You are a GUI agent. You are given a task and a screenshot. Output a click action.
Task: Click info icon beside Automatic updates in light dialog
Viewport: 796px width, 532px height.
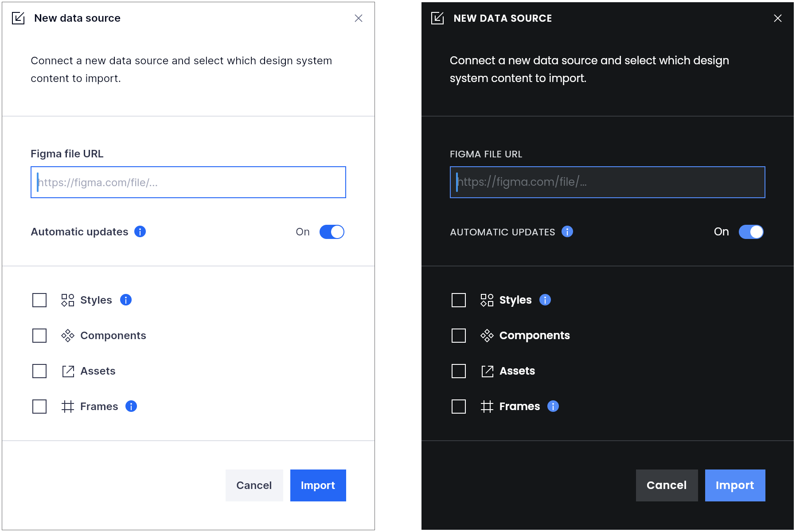tap(140, 231)
